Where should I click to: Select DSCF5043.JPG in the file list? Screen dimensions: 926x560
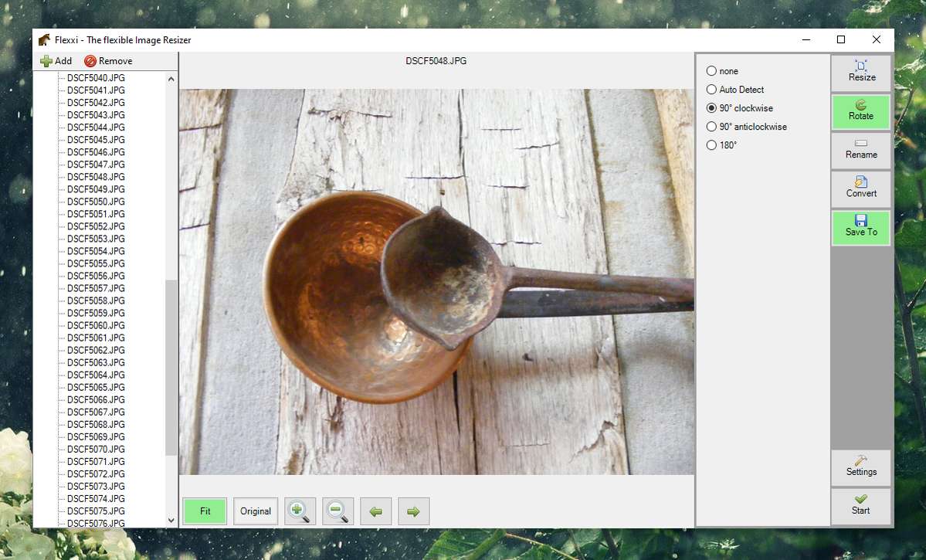click(x=96, y=115)
